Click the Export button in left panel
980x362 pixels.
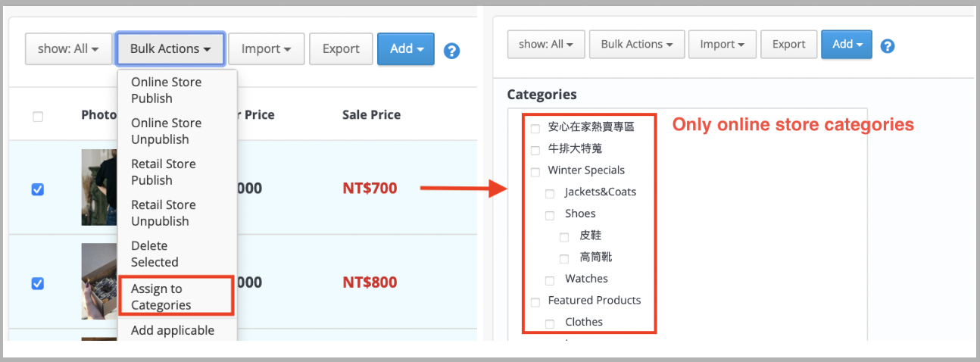tap(341, 48)
